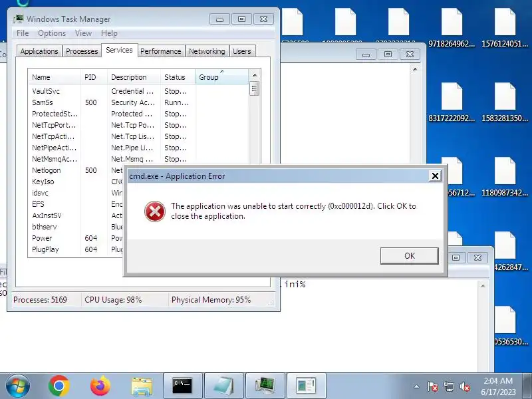This screenshot has height=399, width=532.
Task: Open the clock showing 2:04 AM
Action: [498, 386]
